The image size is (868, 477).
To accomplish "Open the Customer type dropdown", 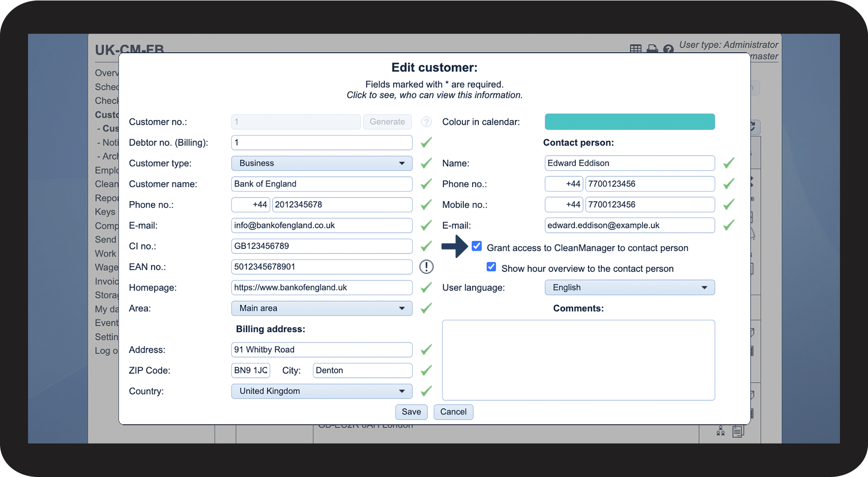I will click(321, 163).
